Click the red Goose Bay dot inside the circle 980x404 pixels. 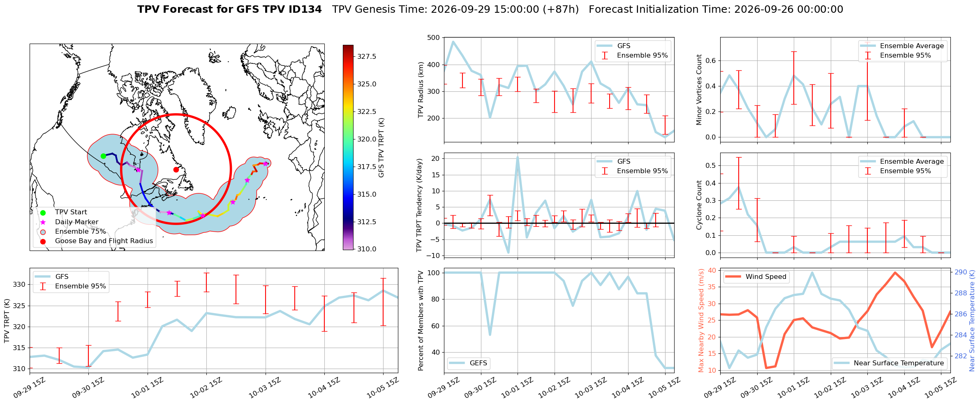pos(176,169)
